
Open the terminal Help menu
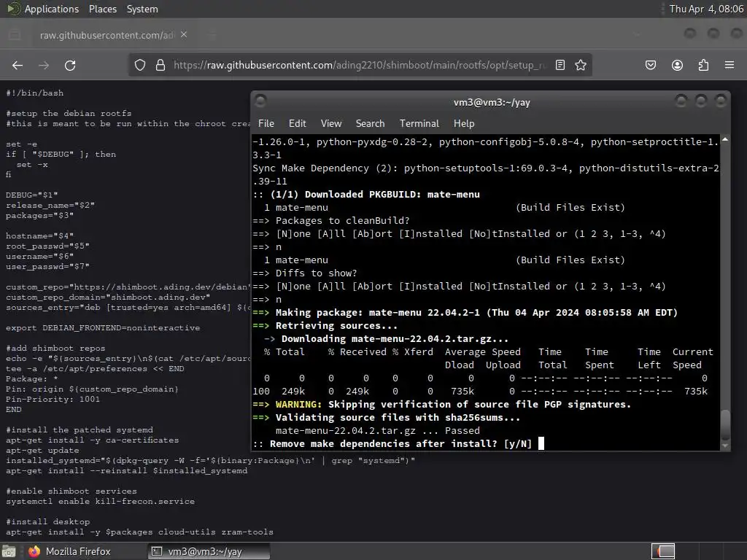(464, 123)
